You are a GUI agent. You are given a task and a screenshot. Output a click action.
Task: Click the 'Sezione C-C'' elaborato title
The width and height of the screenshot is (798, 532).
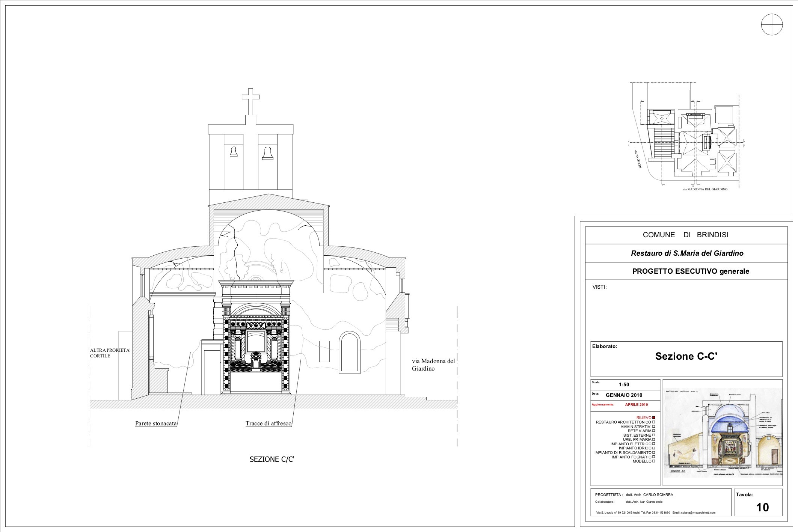pos(686,356)
